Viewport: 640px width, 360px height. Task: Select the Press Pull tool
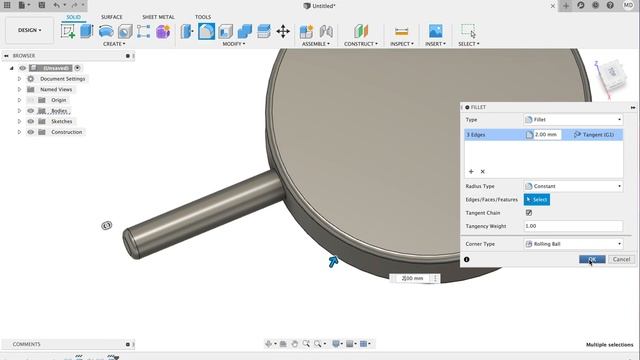pos(187,31)
